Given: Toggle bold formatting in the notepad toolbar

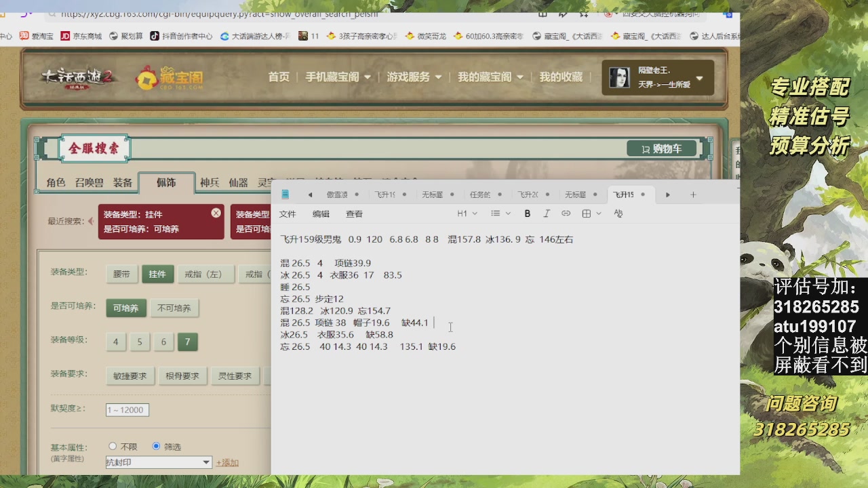Looking at the screenshot, I should [528, 213].
